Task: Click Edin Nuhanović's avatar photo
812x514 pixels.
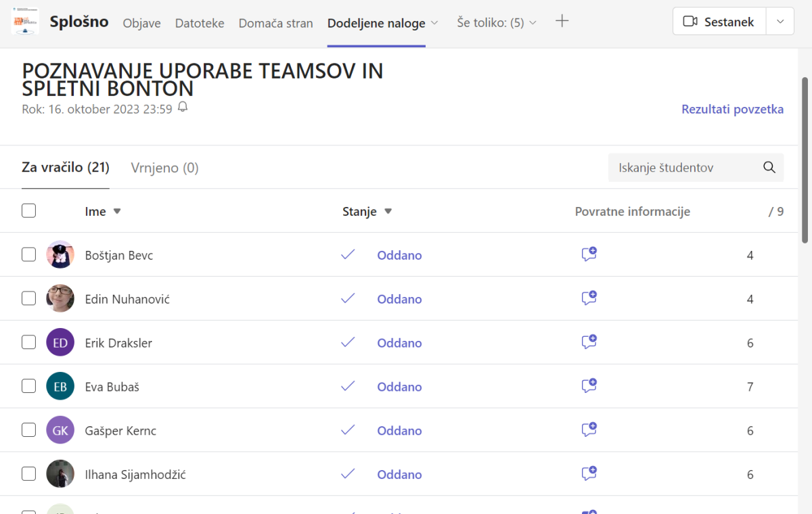Action: click(x=60, y=298)
